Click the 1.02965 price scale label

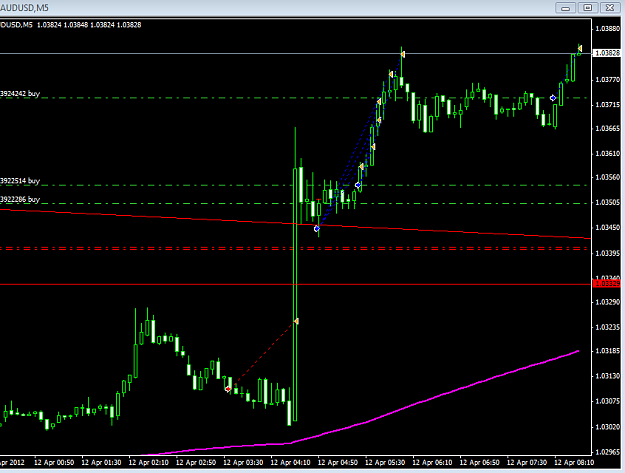coord(607,452)
